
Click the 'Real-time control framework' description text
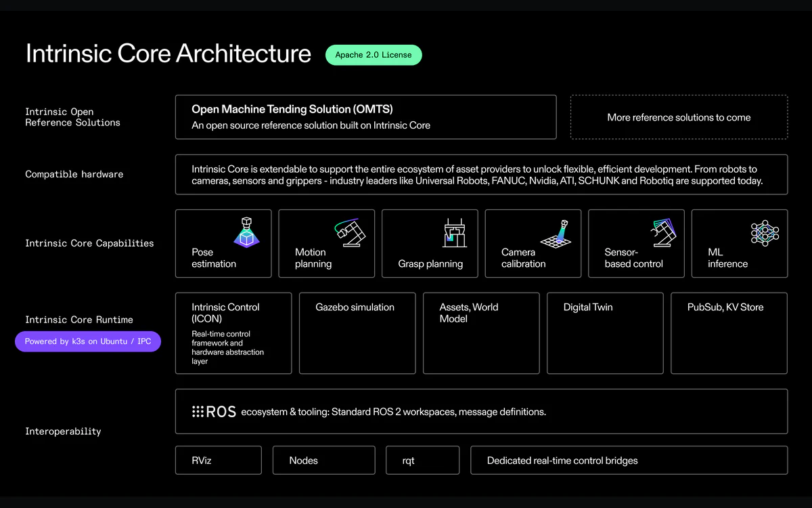pyautogui.click(x=228, y=347)
